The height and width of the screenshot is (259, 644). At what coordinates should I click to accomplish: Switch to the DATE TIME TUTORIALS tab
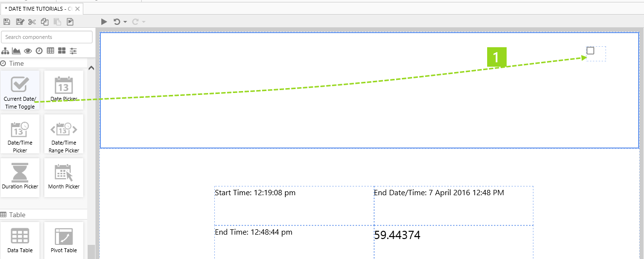(37, 9)
